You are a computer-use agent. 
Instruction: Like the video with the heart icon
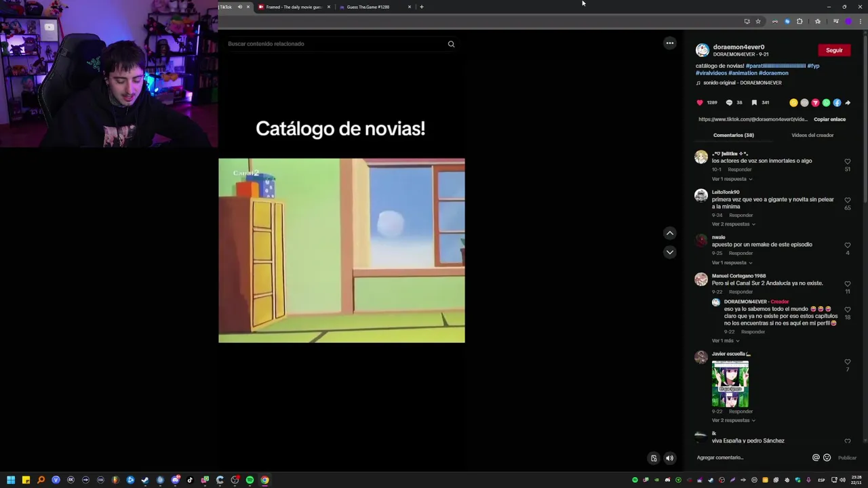(x=700, y=103)
